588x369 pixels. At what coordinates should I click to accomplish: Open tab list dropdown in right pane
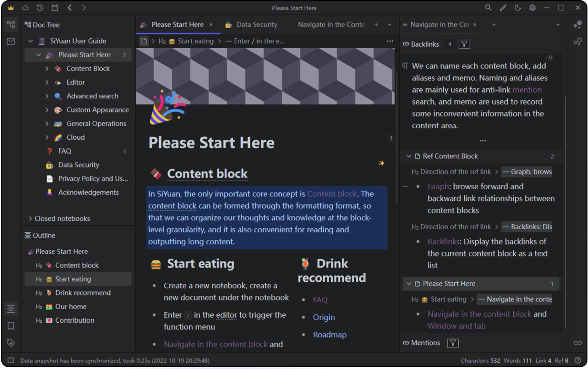[x=558, y=25]
